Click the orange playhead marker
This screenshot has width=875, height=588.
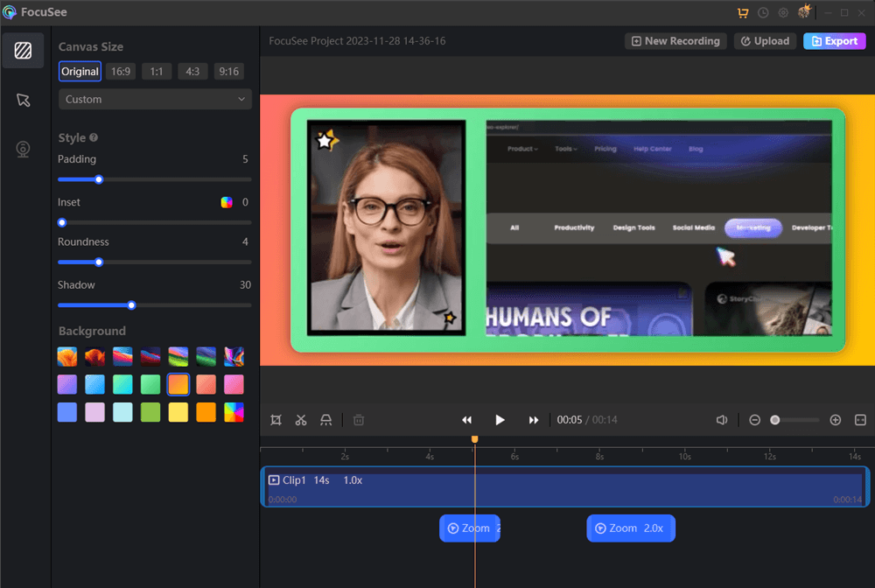[x=475, y=439]
